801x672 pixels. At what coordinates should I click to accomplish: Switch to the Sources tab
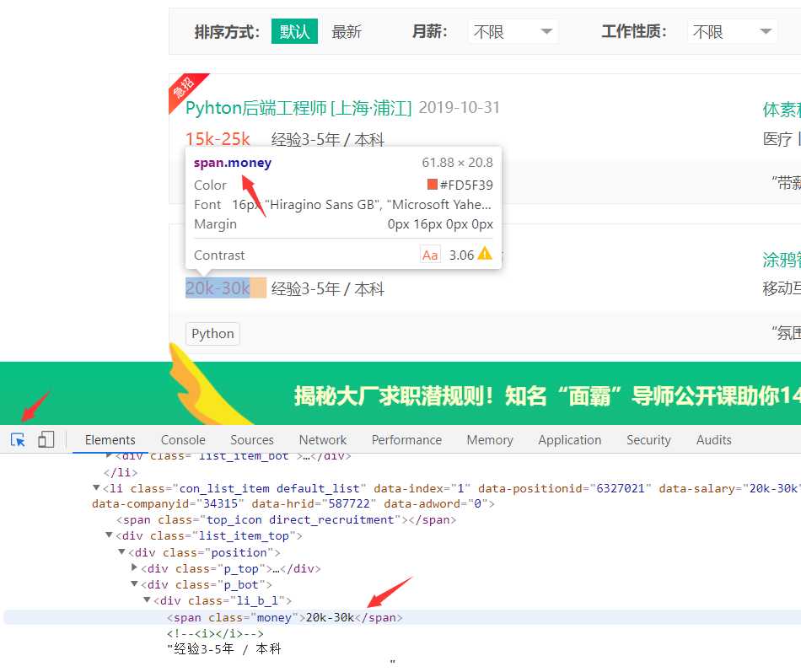coord(252,440)
